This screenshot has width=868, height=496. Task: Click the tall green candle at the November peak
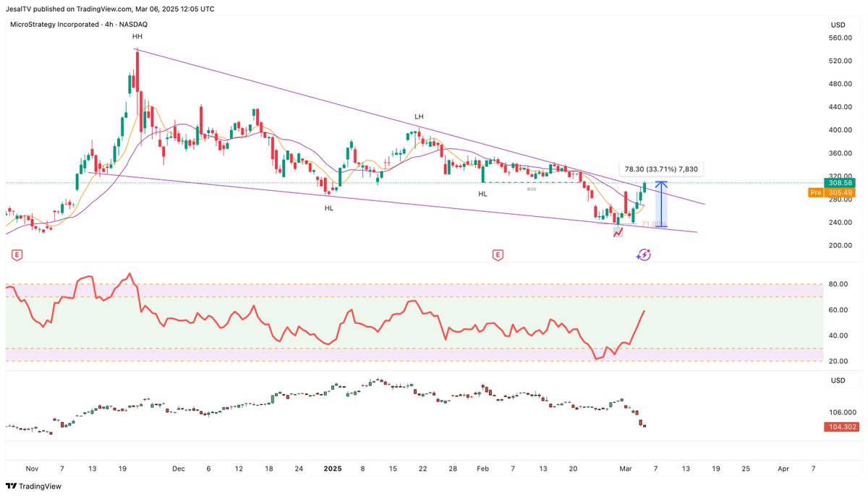click(131, 83)
